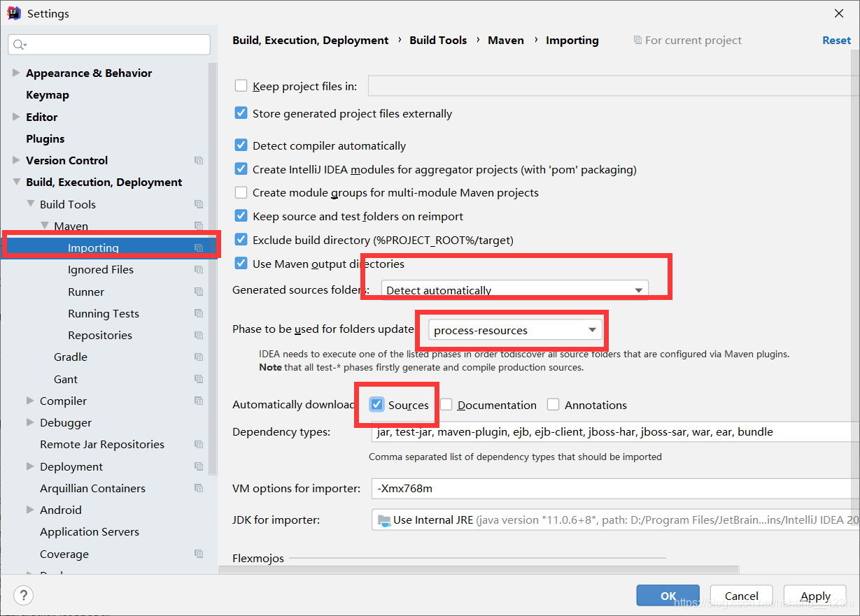Viewport: 860px width, 616px height.
Task: Open Gradle settings page
Action: (71, 357)
